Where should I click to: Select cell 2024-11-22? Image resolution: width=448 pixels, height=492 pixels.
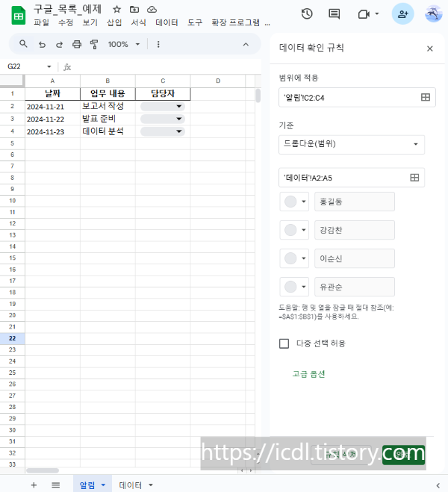click(52, 119)
